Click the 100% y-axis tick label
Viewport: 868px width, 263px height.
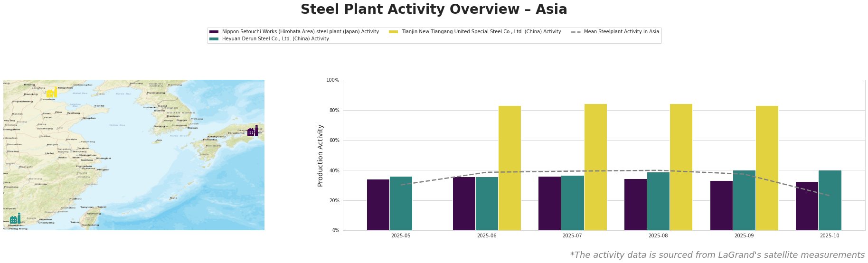click(x=332, y=80)
